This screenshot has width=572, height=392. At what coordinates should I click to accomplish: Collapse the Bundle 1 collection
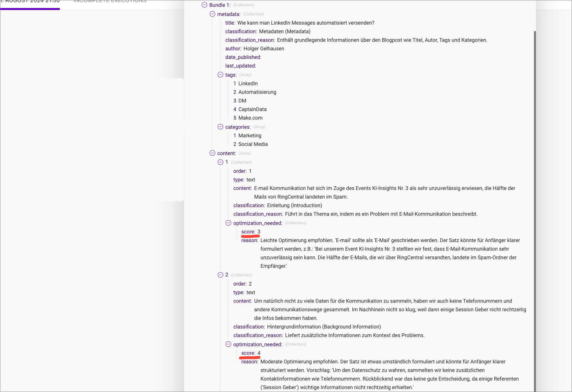(x=204, y=5)
